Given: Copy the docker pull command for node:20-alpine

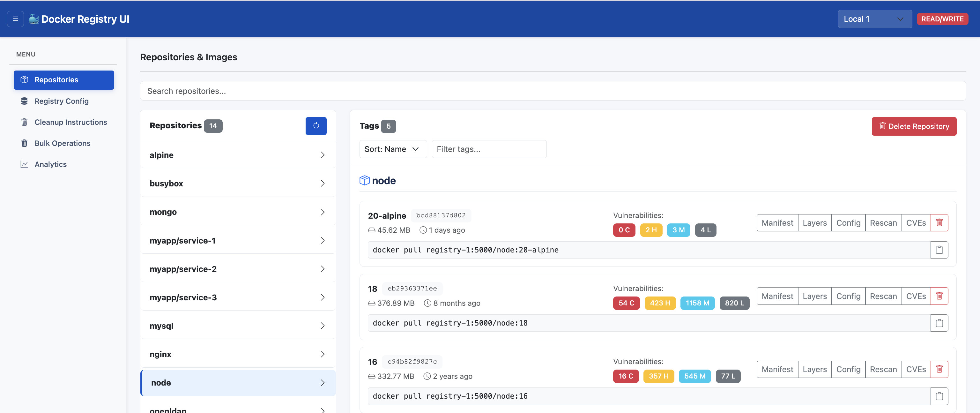Looking at the screenshot, I should [939, 250].
